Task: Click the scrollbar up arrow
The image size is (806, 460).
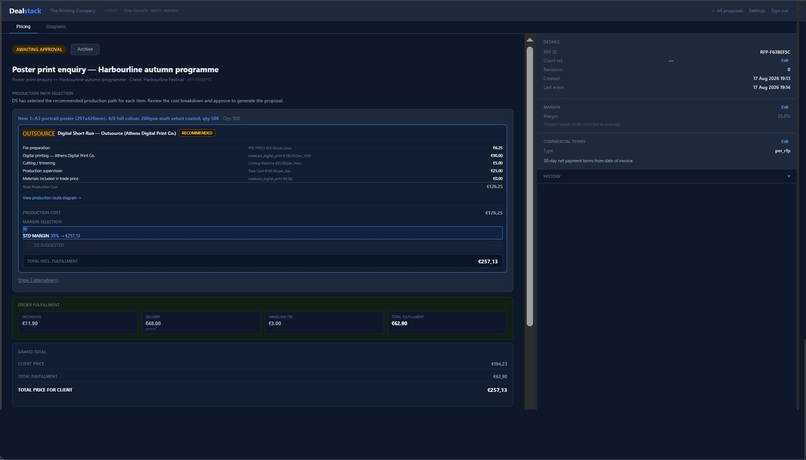Action: [529, 40]
